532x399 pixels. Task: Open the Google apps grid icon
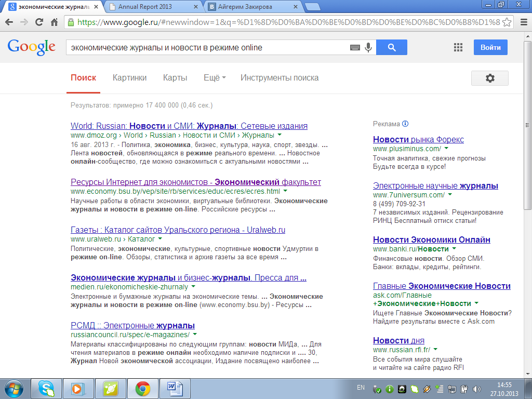[458, 47]
